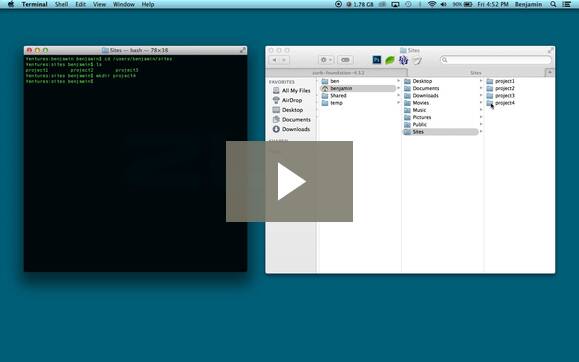Select AirDrop in Finder sidebar

coord(287,100)
